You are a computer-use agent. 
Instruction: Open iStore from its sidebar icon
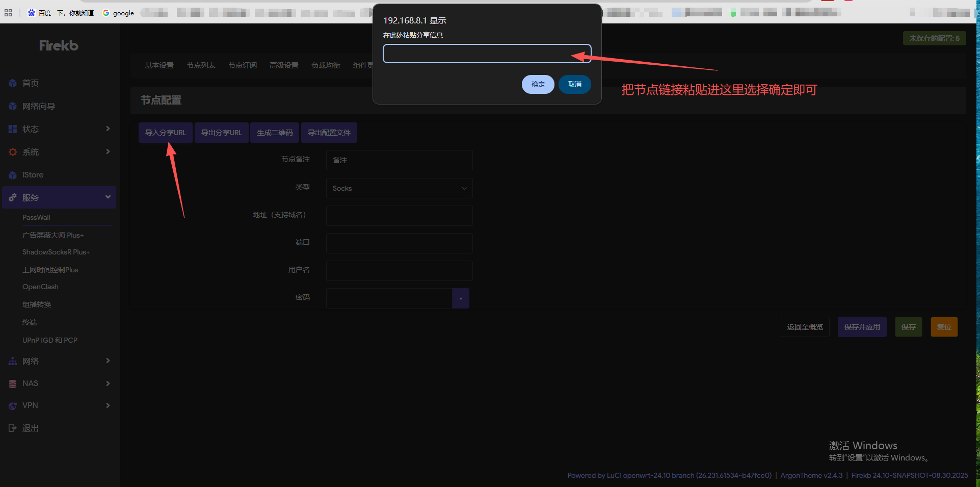coord(13,175)
